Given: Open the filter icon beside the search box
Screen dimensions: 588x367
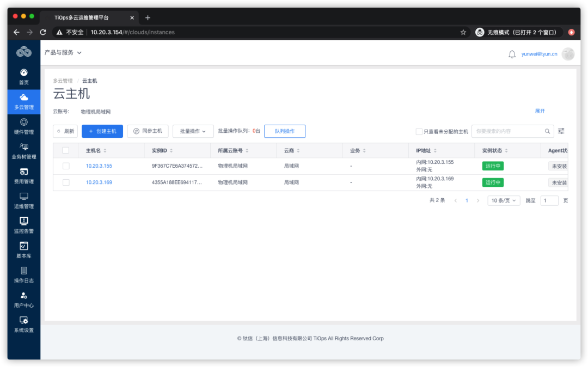Looking at the screenshot, I should click(x=561, y=131).
